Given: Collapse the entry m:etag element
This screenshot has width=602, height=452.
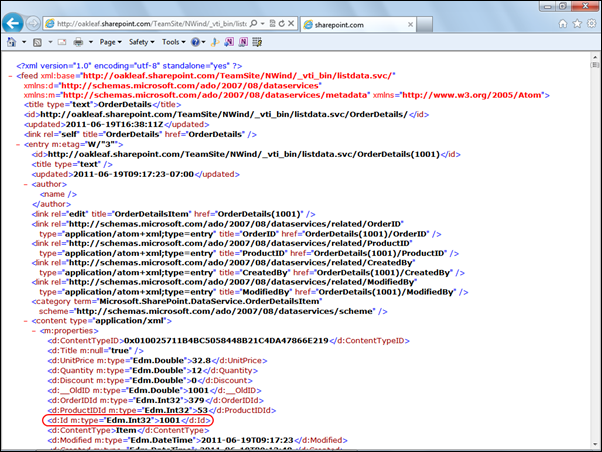Looking at the screenshot, I should point(18,145).
